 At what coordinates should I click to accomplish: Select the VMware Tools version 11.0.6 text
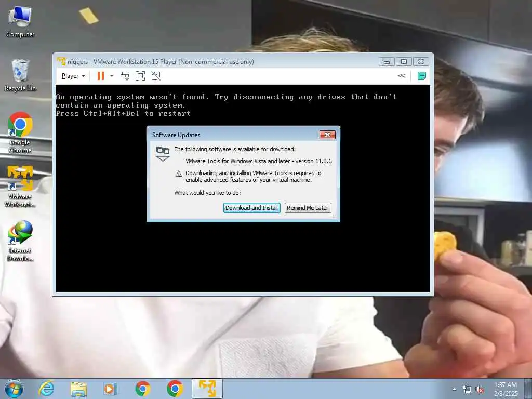pos(259,161)
